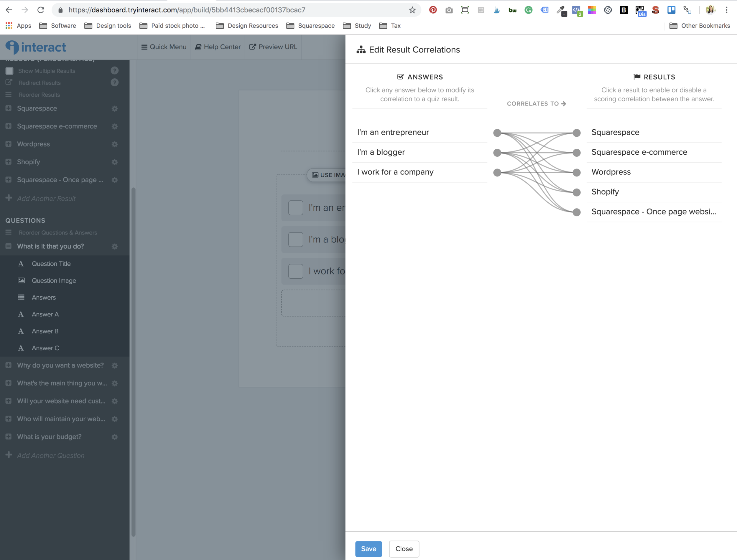
Task: Click help icon next to Redirect Results
Action: [x=114, y=83]
